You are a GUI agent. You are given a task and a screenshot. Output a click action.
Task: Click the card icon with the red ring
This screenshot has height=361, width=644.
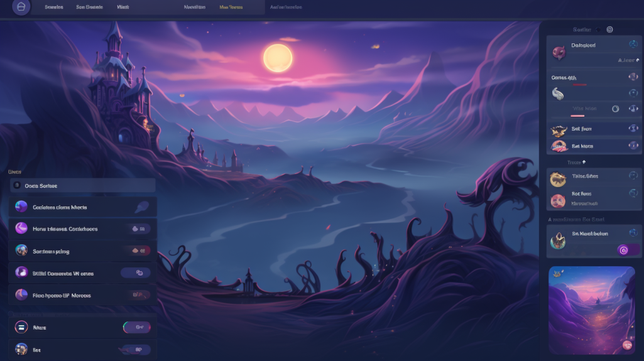(x=21, y=327)
